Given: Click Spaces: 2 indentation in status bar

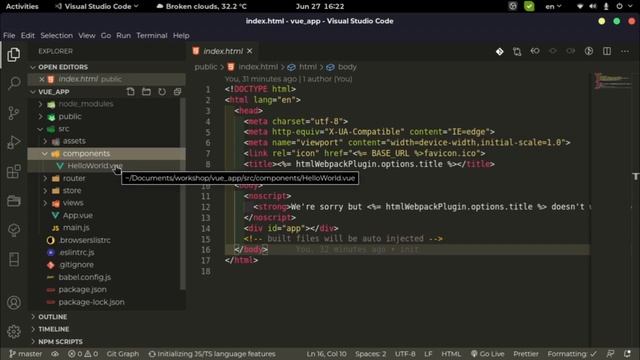Looking at the screenshot, I should coord(370,354).
